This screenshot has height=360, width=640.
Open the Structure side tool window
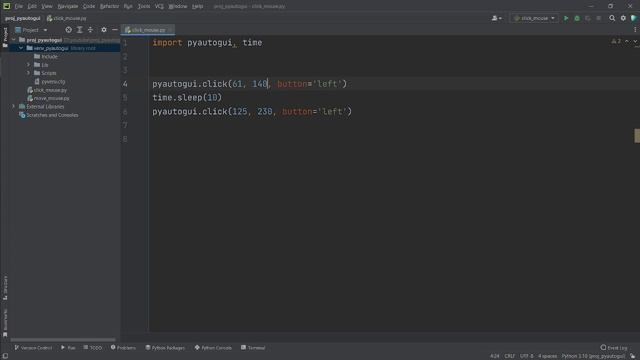point(5,288)
